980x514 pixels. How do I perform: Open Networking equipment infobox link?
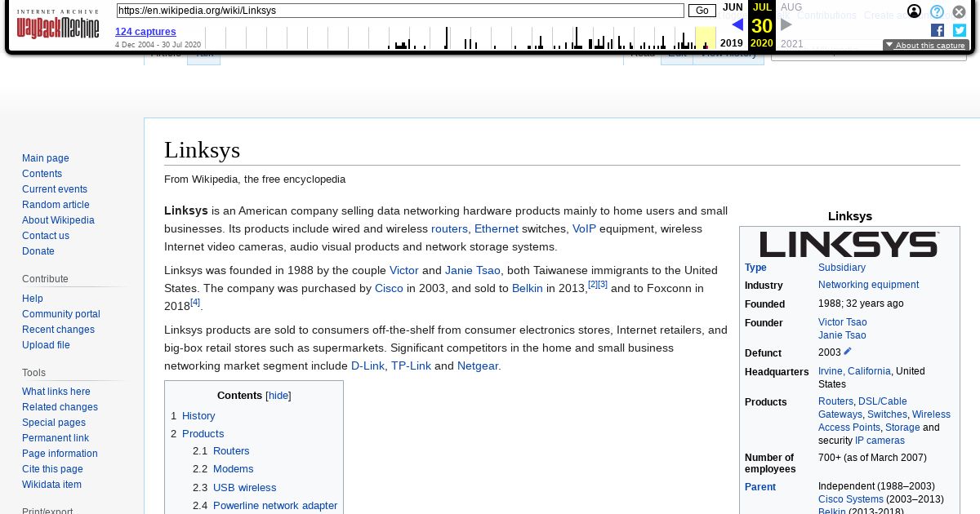(x=868, y=285)
